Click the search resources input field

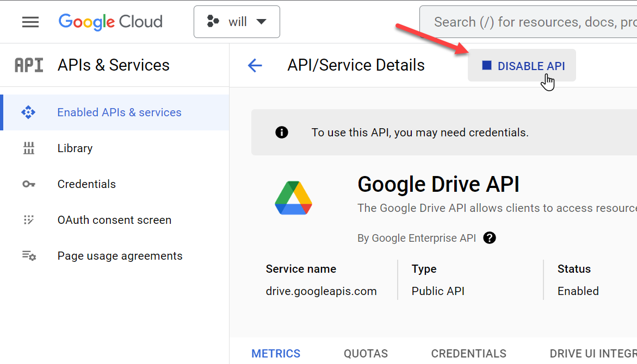coord(528,22)
